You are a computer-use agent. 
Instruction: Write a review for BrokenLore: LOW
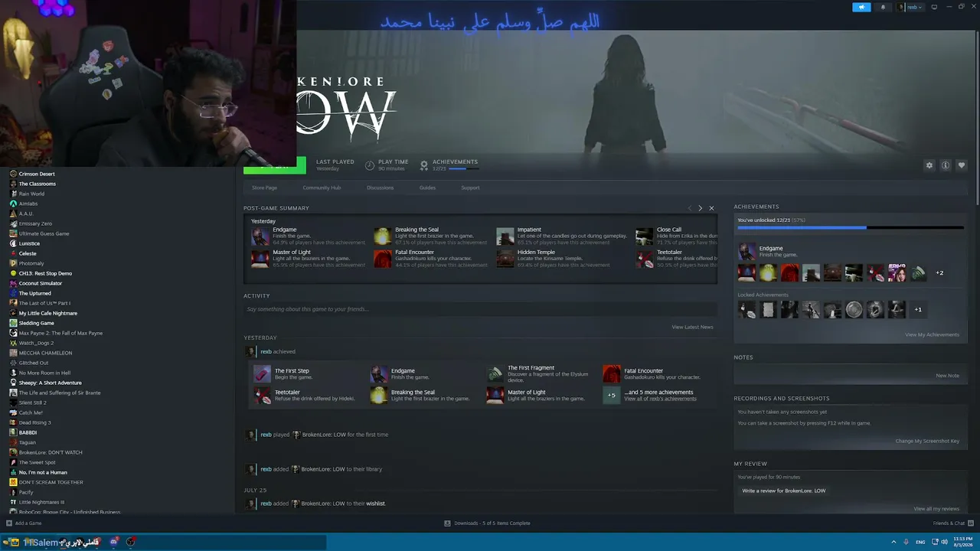click(784, 491)
